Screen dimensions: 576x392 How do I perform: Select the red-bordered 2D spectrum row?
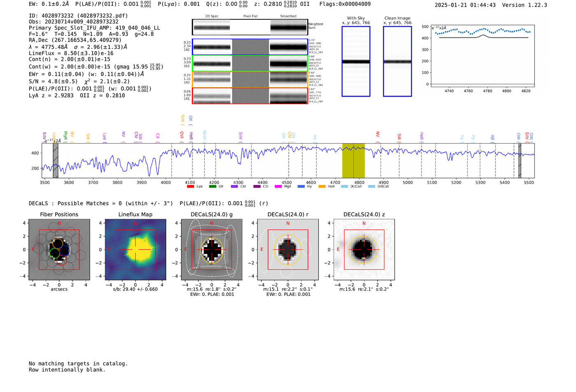(x=250, y=95)
